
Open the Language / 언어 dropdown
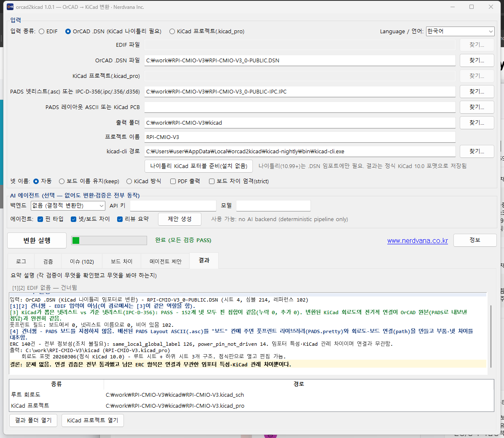[460, 31]
